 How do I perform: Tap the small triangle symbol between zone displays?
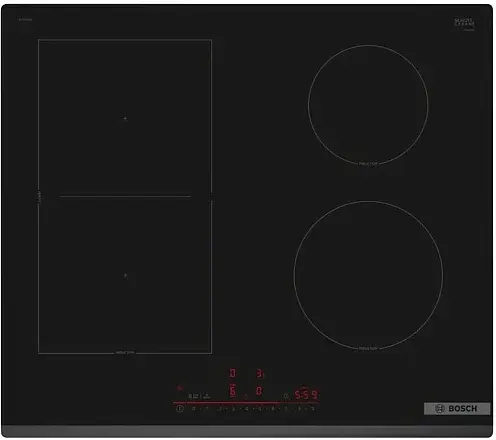pyautogui.click(x=246, y=396)
